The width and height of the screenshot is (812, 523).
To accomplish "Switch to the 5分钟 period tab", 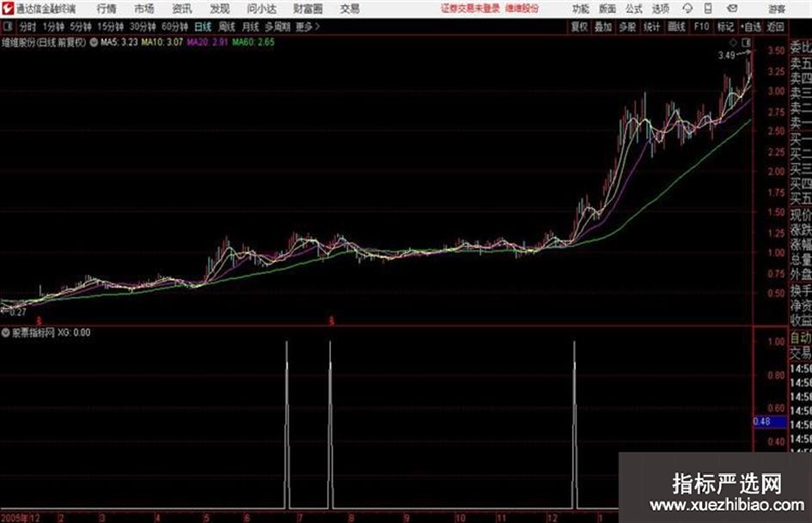I will [x=80, y=27].
